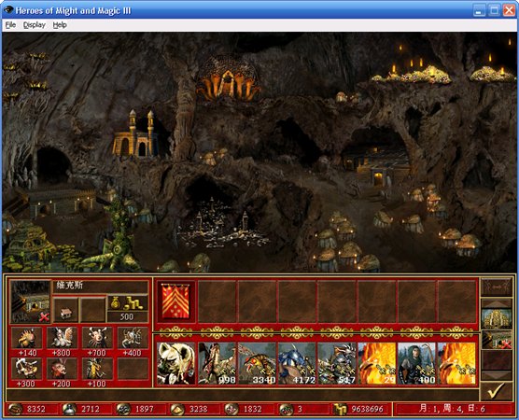Click the gold income coins icon

pos(128,302)
